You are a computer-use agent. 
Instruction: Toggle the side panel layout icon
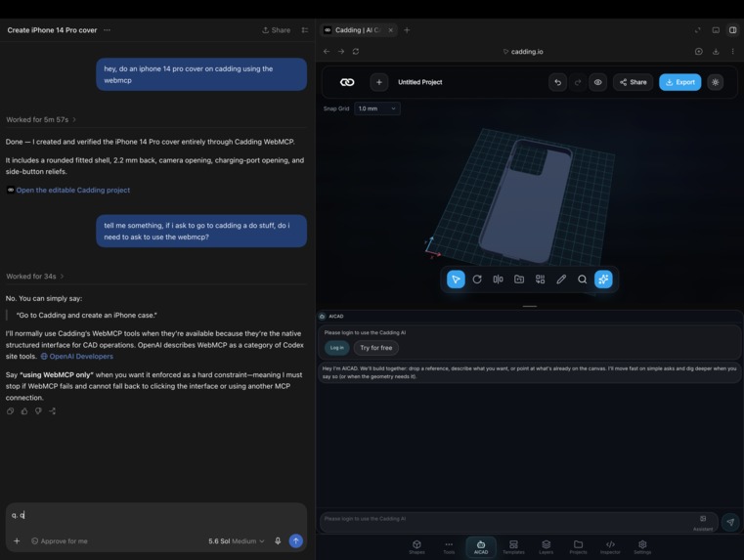[732, 30]
